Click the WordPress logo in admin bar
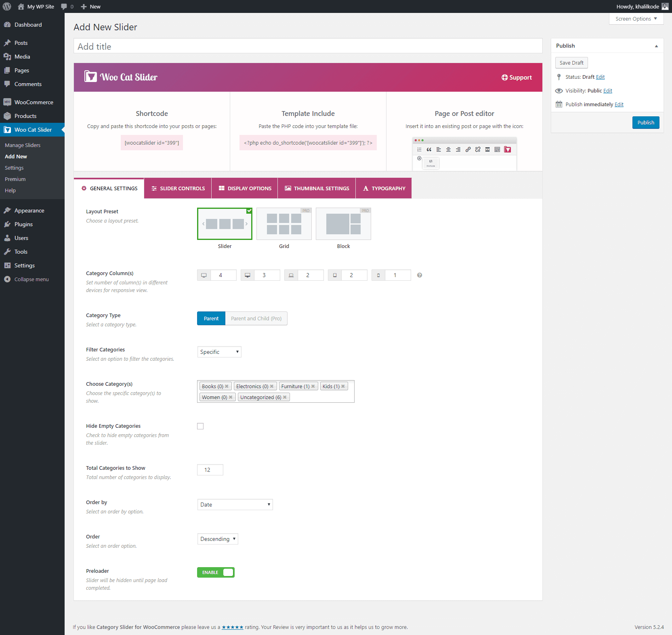The image size is (672, 635). tap(7, 6)
